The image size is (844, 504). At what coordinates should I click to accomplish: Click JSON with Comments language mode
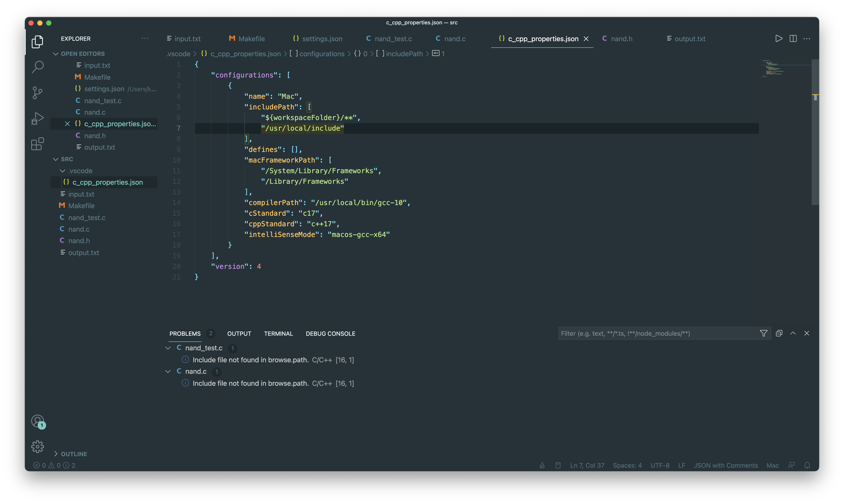pyautogui.click(x=726, y=465)
